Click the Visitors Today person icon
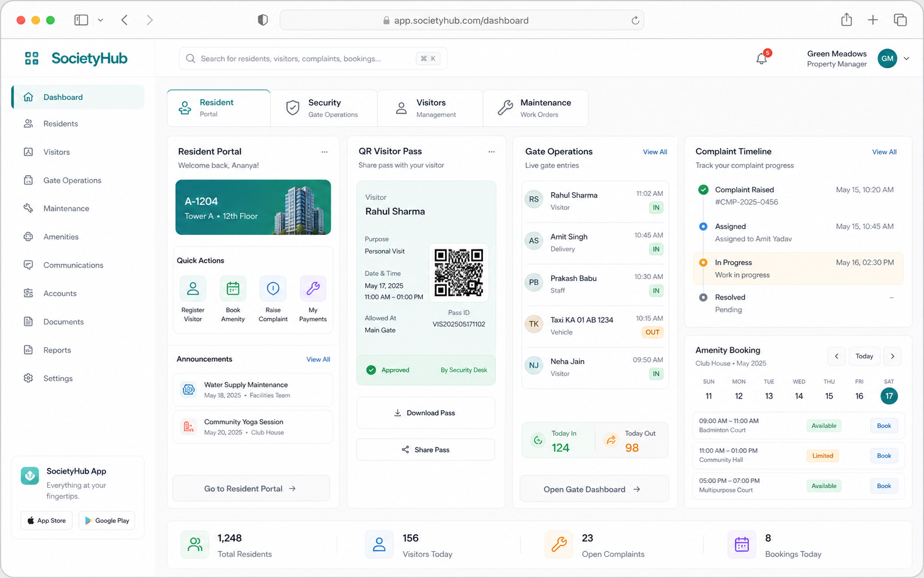 379,545
